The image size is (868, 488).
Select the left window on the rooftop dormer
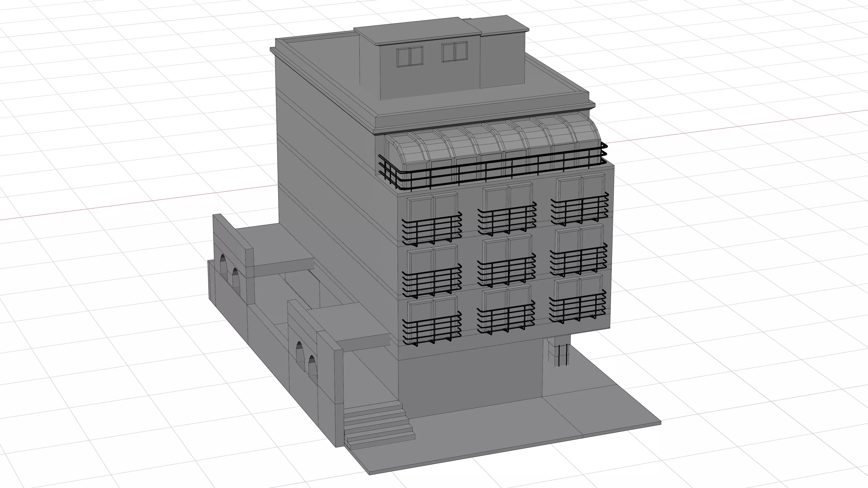point(410,56)
